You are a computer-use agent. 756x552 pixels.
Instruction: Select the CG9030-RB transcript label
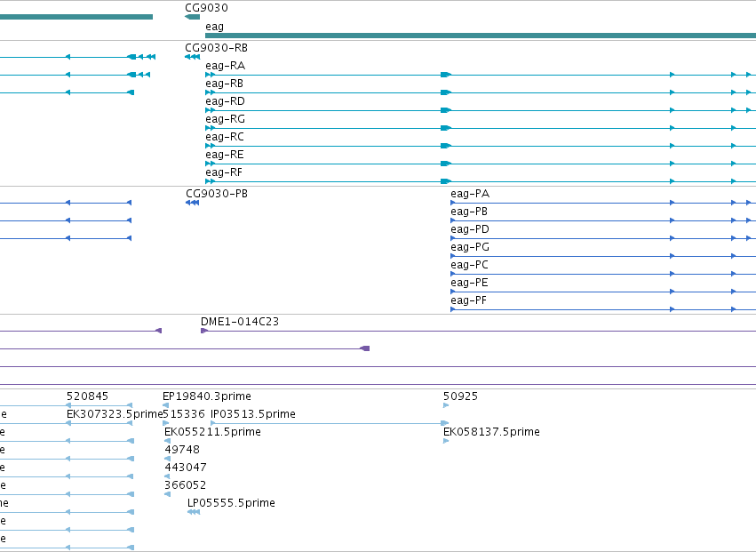(217, 48)
